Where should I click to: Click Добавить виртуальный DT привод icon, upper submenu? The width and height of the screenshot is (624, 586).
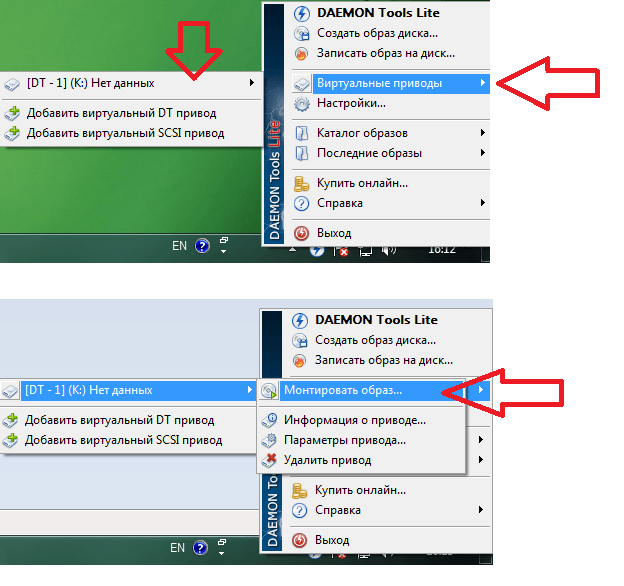coord(12,113)
